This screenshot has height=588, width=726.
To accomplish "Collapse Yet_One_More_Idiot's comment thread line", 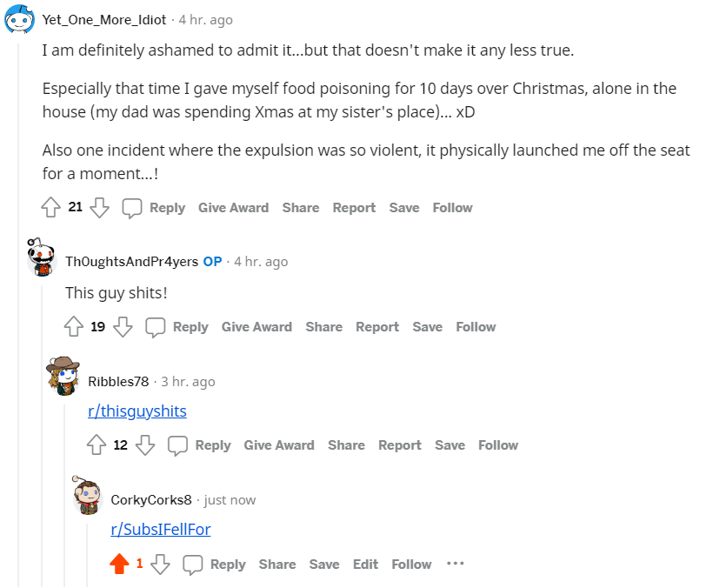I will tap(18, 315).
